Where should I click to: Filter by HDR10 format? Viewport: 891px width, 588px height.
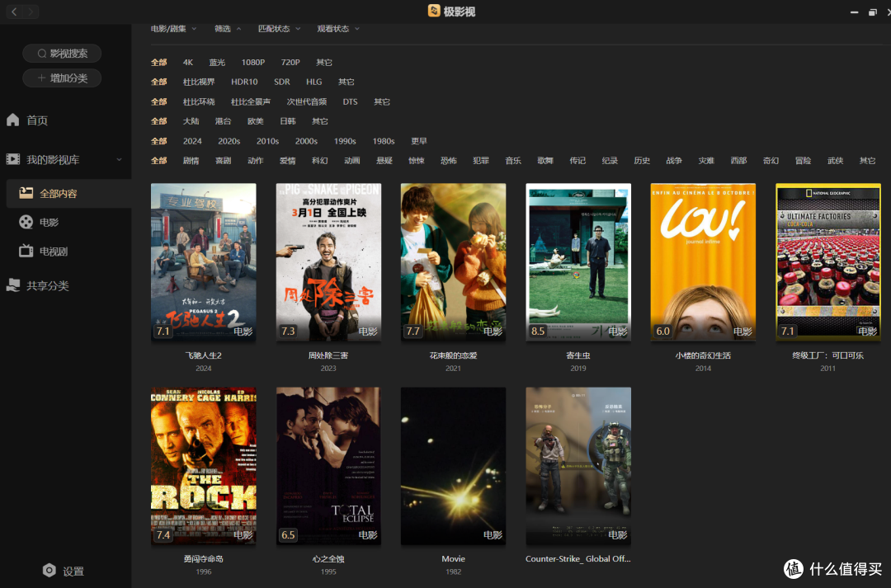click(244, 82)
